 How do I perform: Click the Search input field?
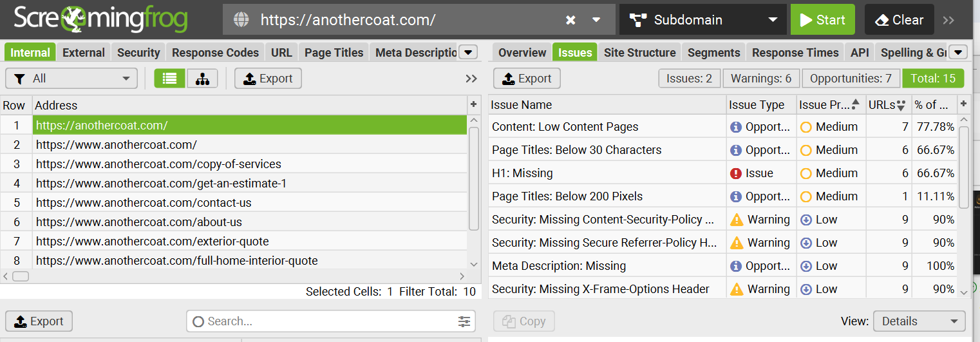(331, 321)
